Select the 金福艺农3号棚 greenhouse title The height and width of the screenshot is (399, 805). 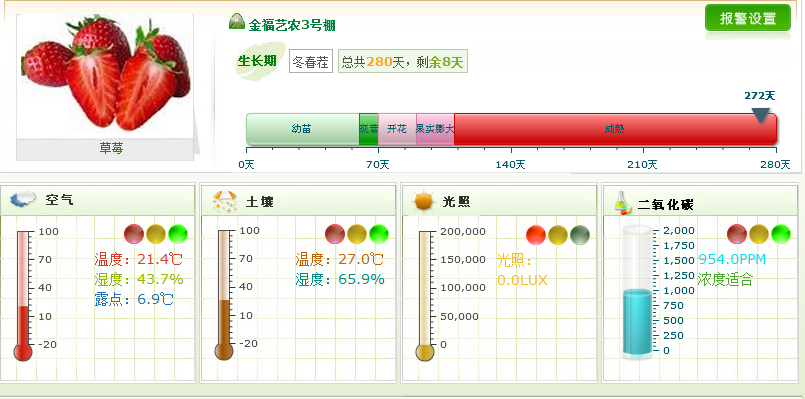tap(292, 25)
